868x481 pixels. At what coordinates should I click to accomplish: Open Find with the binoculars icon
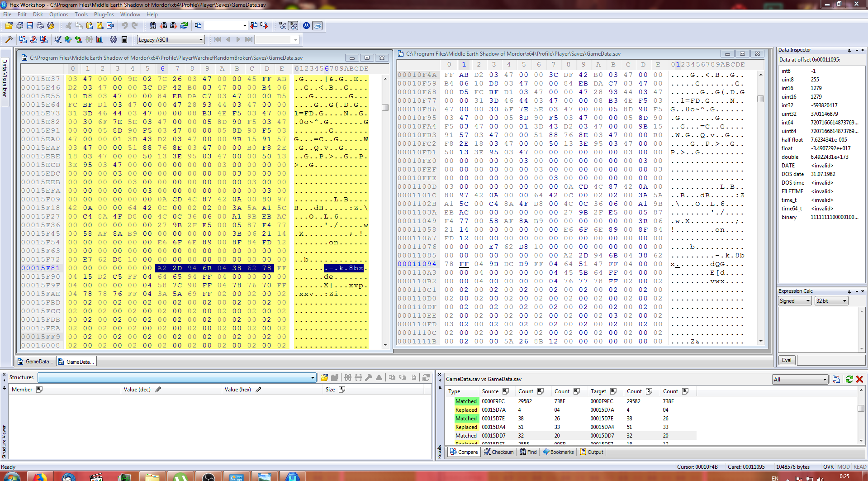tap(153, 26)
